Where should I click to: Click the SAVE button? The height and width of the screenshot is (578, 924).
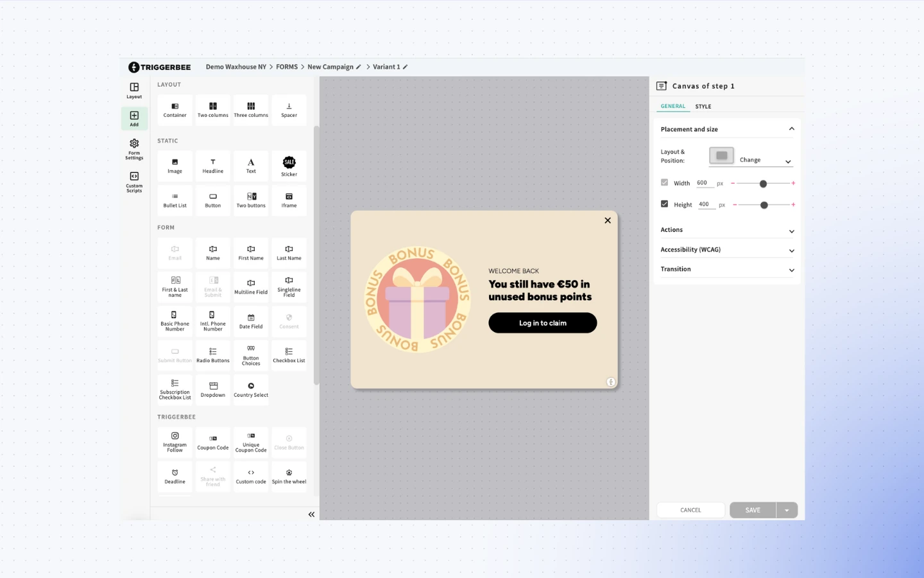[753, 510]
